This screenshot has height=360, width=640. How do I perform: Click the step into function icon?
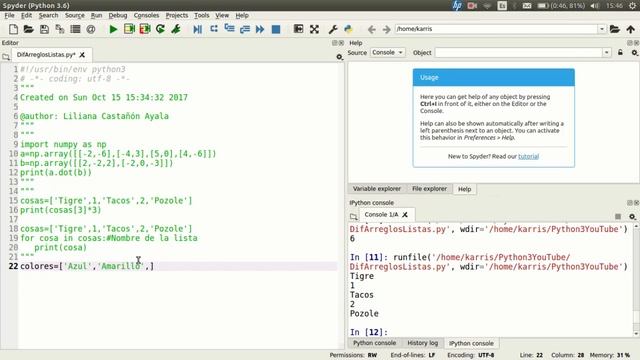click(229, 29)
